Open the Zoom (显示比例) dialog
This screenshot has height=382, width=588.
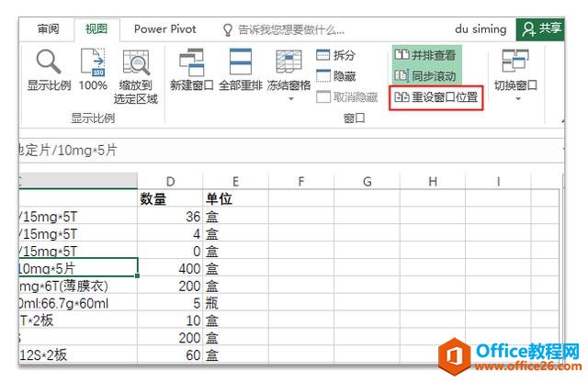pyautogui.click(x=49, y=70)
